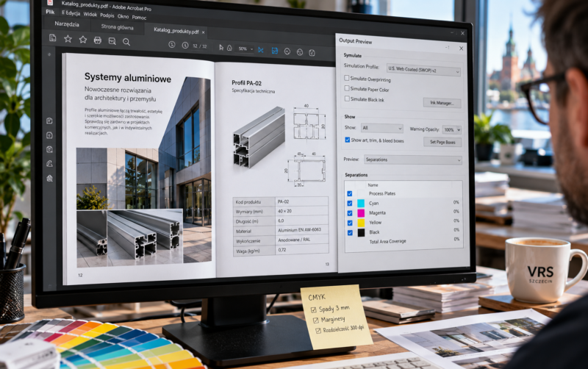
Task: Click the Yellow color swatch
Action: (361, 223)
